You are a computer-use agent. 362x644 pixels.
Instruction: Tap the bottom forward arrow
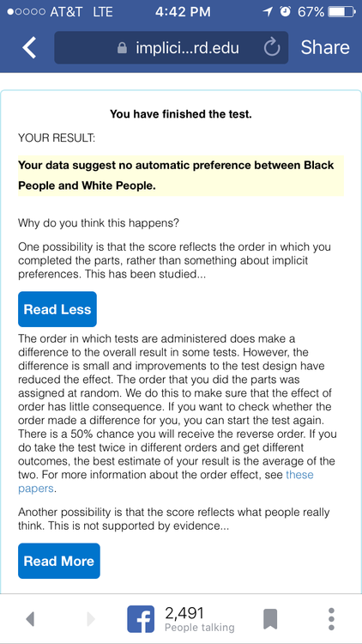pyautogui.click(x=91, y=618)
